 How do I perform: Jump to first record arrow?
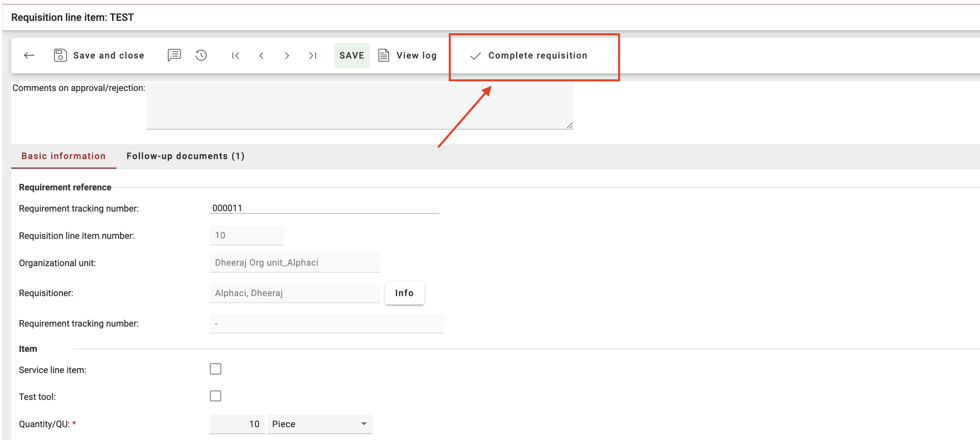[236, 56]
